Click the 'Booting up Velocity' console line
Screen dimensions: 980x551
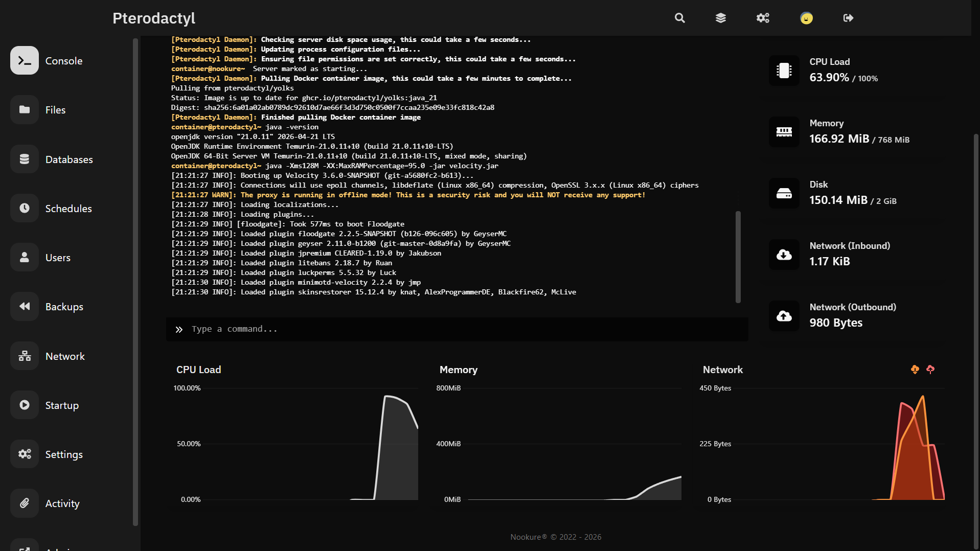[323, 175]
